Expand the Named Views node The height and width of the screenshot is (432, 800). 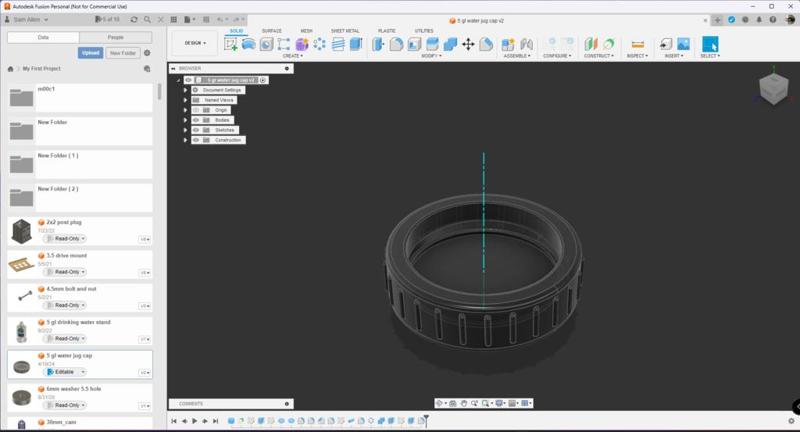pos(186,100)
